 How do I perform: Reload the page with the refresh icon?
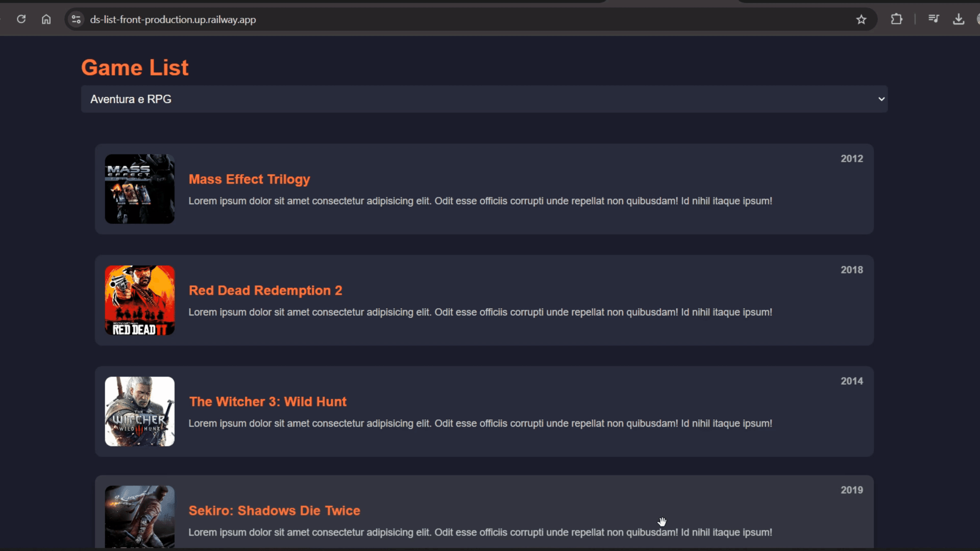point(21,19)
